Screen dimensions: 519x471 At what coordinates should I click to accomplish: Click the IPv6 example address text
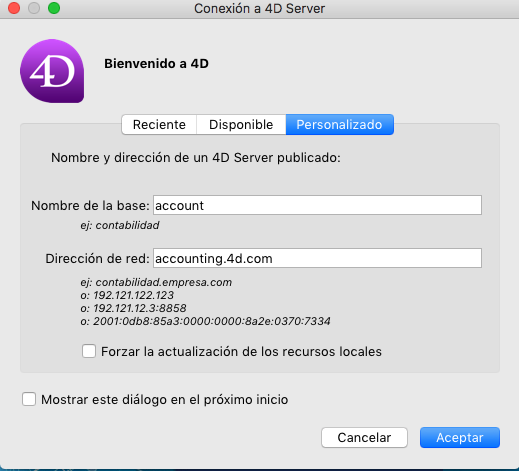click(x=212, y=321)
